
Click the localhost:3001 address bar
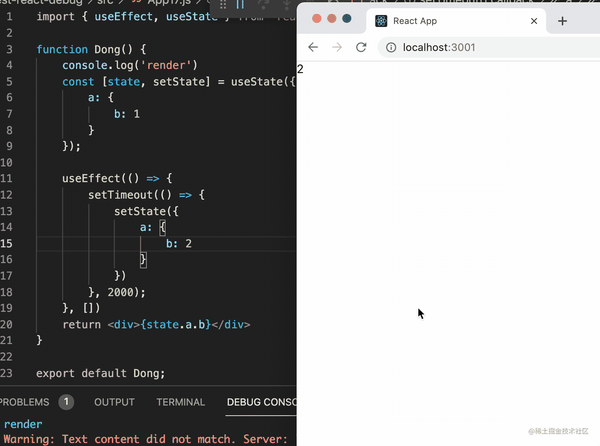(490, 47)
